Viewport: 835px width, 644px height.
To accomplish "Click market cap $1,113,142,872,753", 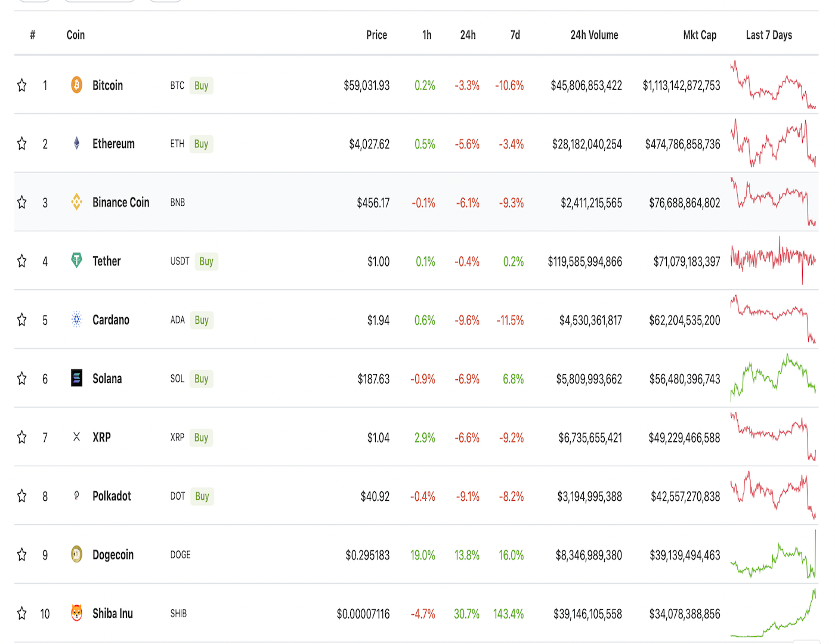I will click(x=681, y=85).
